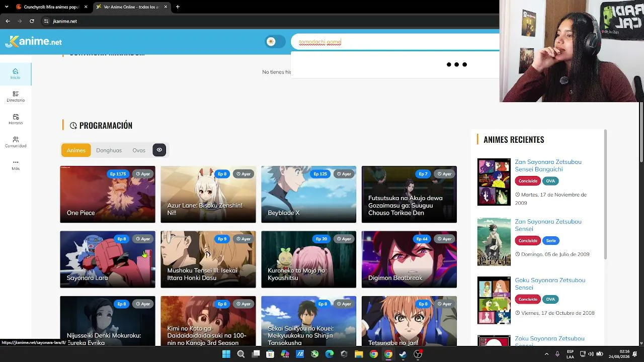Open the Directorio sidebar icon
This screenshot has width=644, height=362.
(16, 97)
